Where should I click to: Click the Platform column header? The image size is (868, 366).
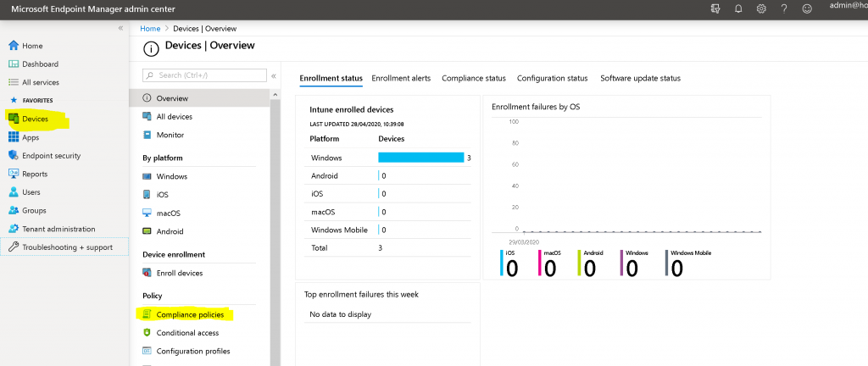325,139
